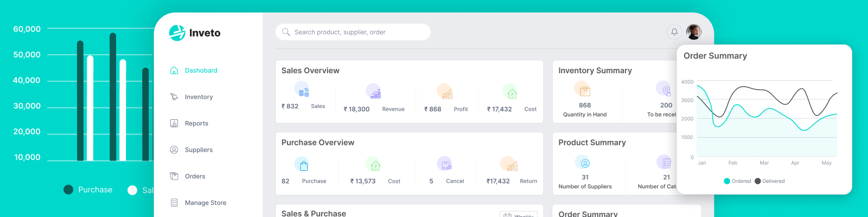This screenshot has height=217, width=868.
Task: Click the Inveto logo icon
Action: coord(177,33)
